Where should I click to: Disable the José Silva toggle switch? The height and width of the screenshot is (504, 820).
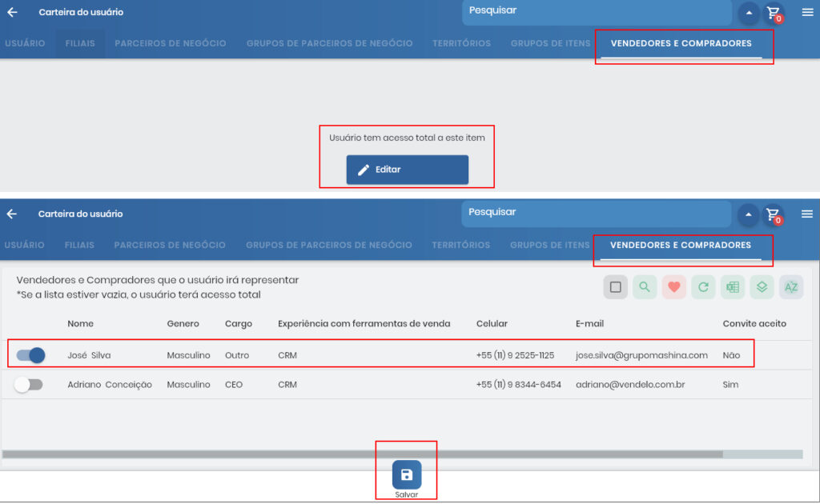pos(30,355)
